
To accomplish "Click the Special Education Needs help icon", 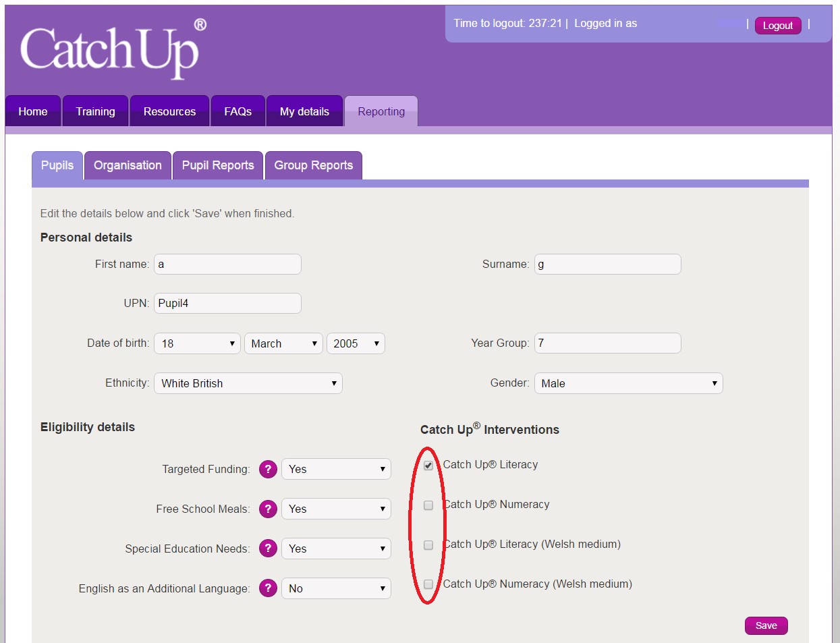I will point(268,549).
